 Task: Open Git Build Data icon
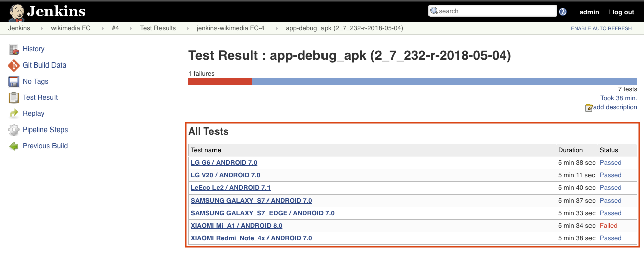coord(14,65)
